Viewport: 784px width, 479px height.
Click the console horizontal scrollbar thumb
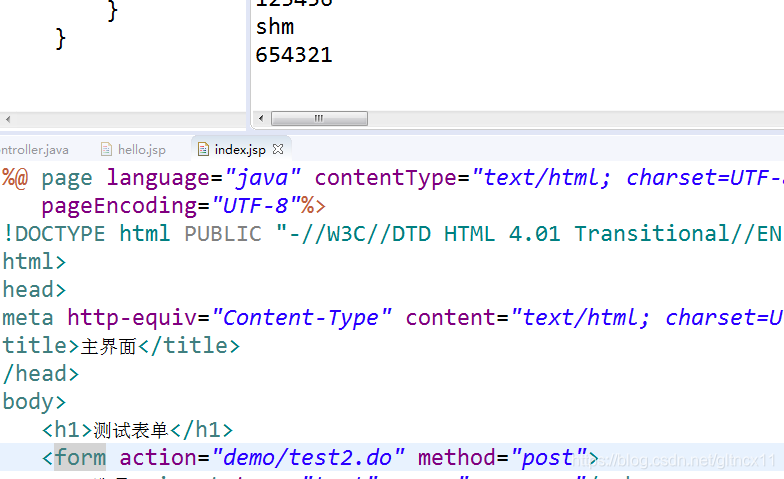(x=319, y=118)
